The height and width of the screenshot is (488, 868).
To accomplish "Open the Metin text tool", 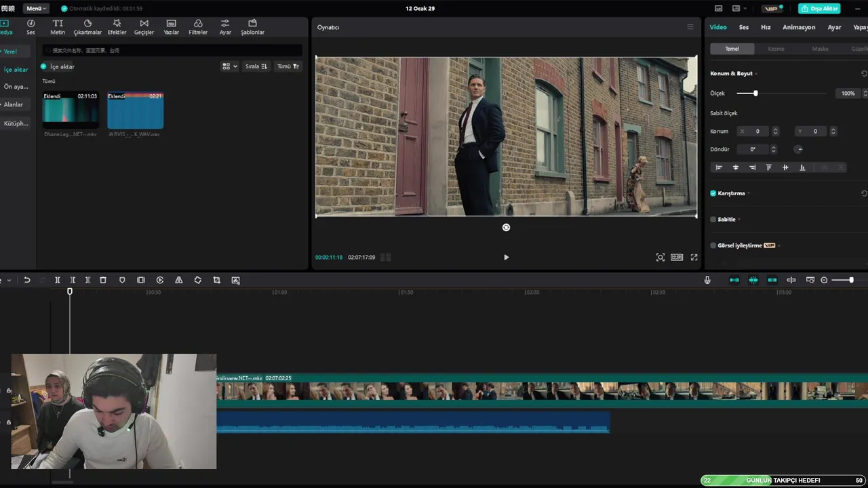I will point(58,27).
